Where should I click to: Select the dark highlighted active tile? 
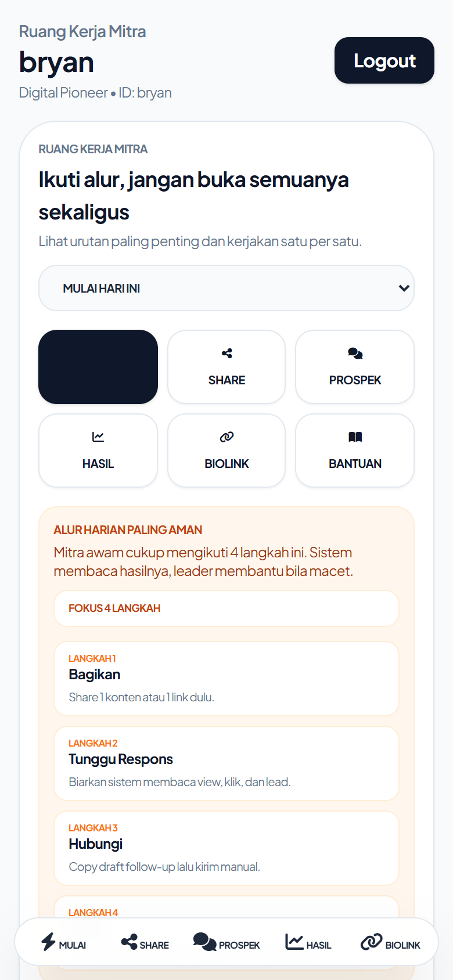98,367
